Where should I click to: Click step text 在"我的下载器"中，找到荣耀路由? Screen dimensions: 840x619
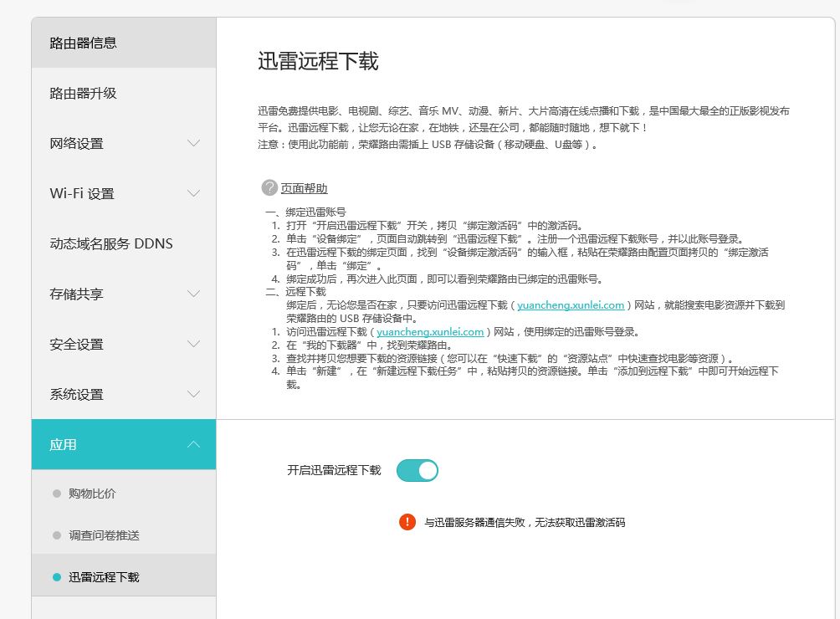369,345
